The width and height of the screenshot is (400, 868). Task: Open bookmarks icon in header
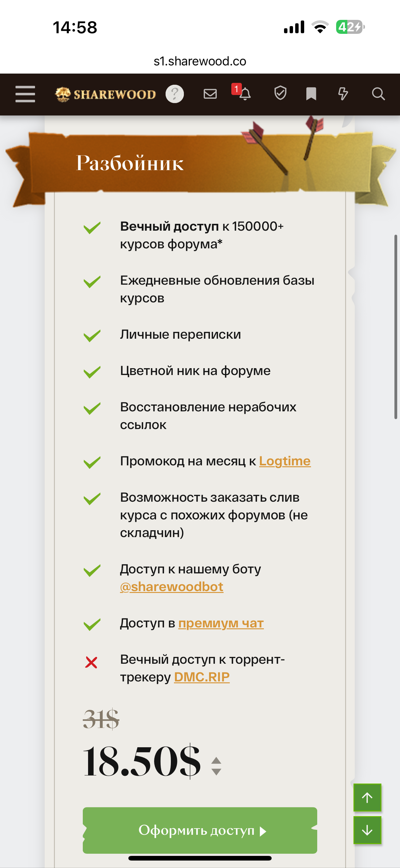pyautogui.click(x=311, y=94)
